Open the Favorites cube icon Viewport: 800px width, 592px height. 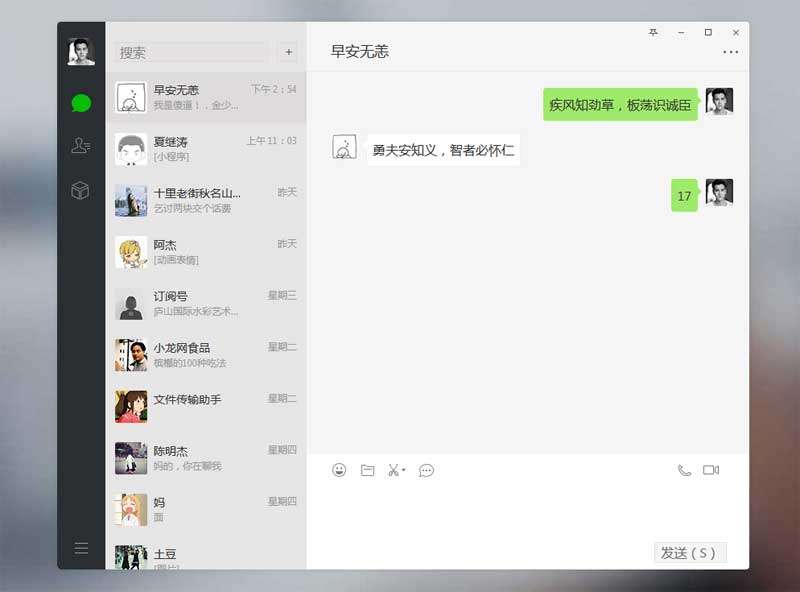click(81, 190)
